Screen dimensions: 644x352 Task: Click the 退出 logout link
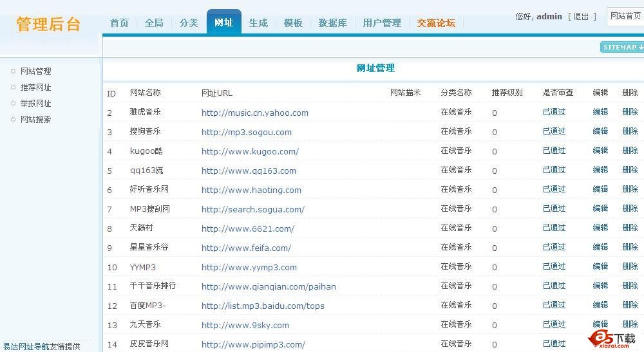coord(581,16)
